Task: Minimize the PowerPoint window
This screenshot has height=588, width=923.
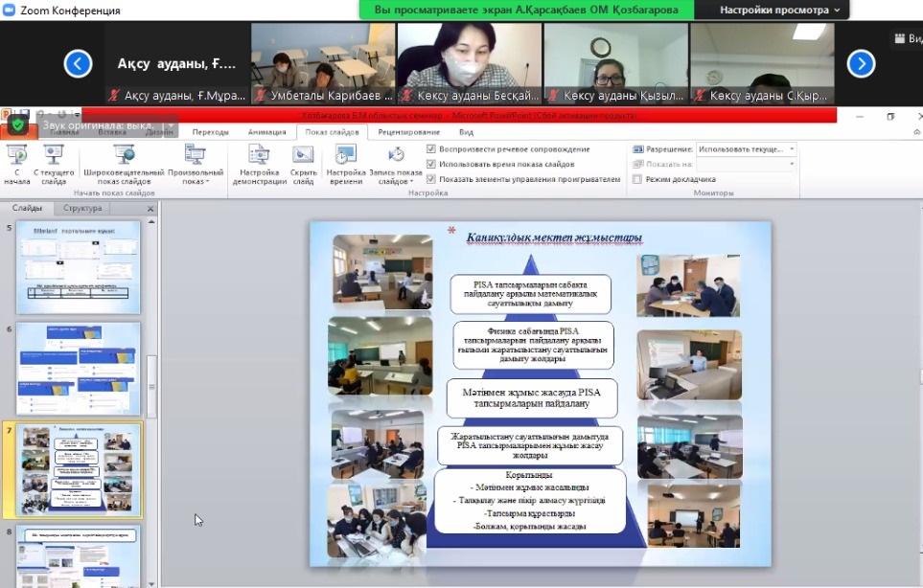Action: 860,117
